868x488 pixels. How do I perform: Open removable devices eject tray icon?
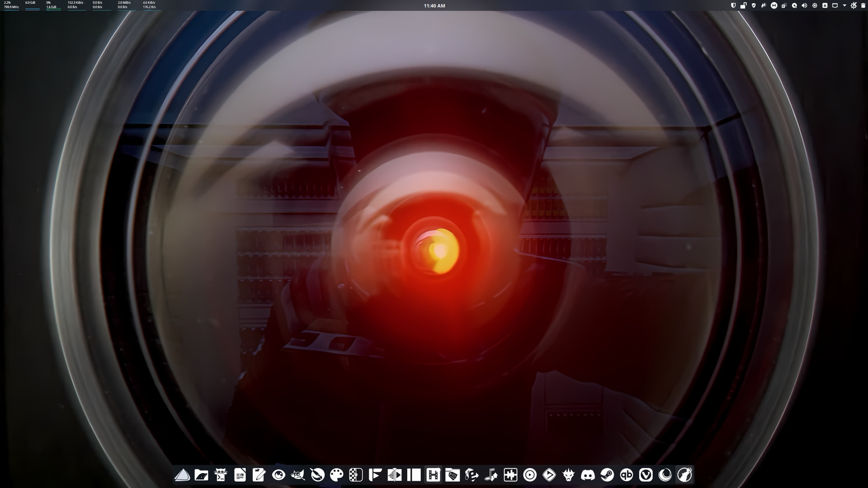pos(825,6)
